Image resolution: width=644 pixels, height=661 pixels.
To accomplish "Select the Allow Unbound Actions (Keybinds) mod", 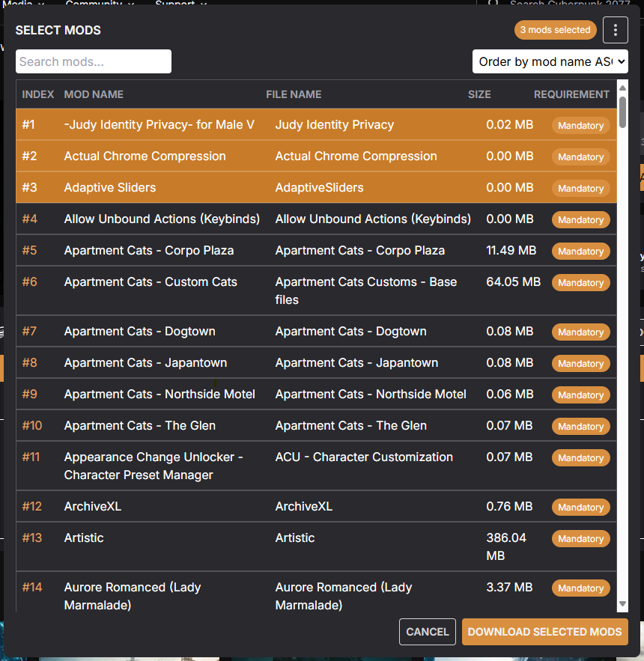I will tap(162, 219).
